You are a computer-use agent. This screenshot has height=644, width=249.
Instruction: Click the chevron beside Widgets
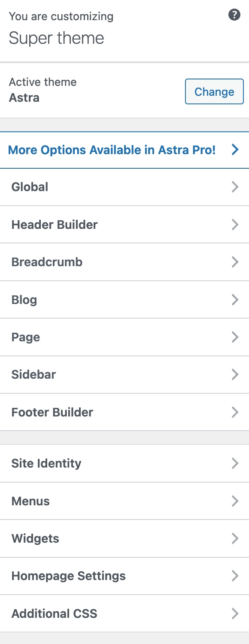point(235,538)
